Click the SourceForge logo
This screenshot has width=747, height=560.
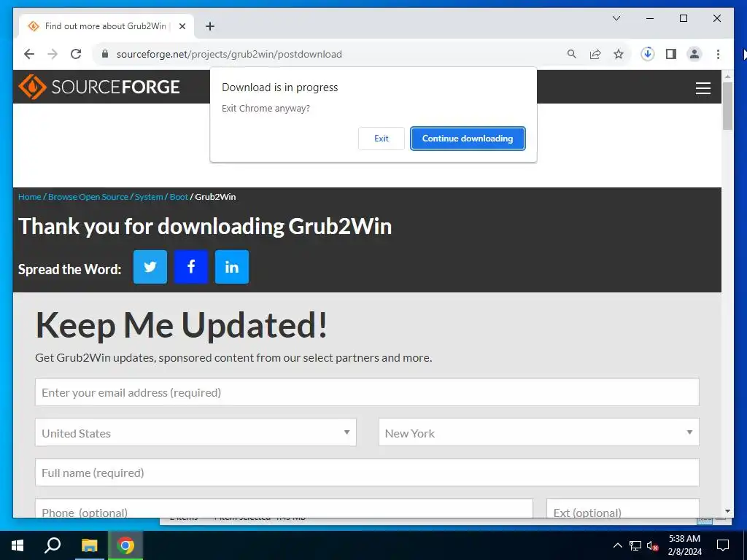(x=99, y=87)
